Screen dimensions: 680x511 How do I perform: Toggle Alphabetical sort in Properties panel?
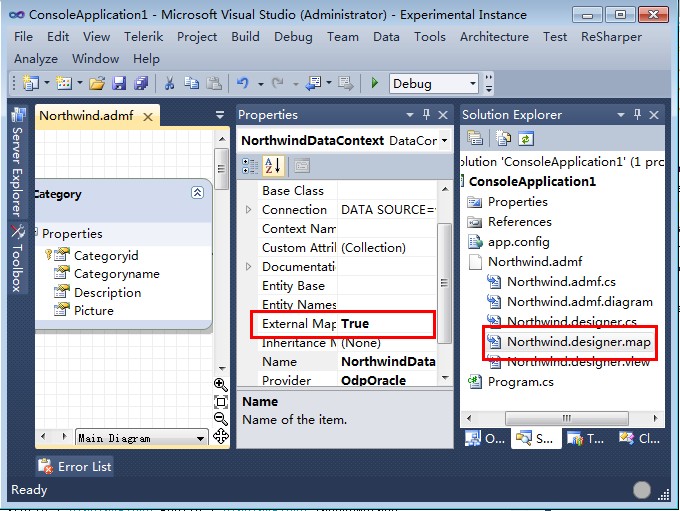(273, 166)
